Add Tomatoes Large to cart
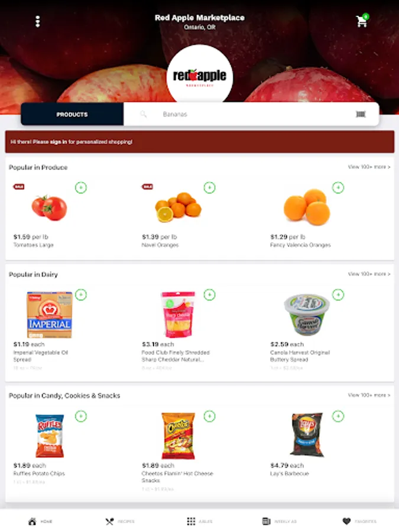Image resolution: width=399 pixels, height=532 pixels. pyautogui.click(x=81, y=187)
